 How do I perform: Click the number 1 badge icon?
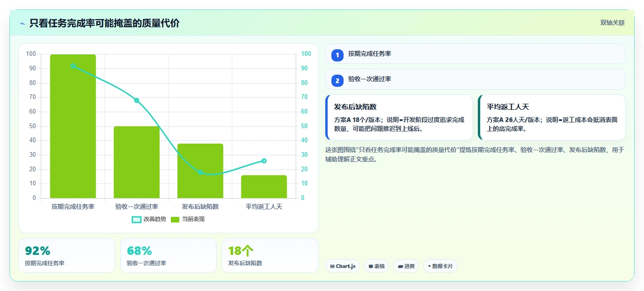(337, 55)
